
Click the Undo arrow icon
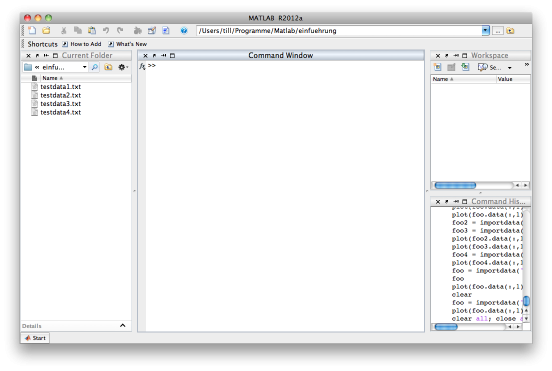click(106, 31)
